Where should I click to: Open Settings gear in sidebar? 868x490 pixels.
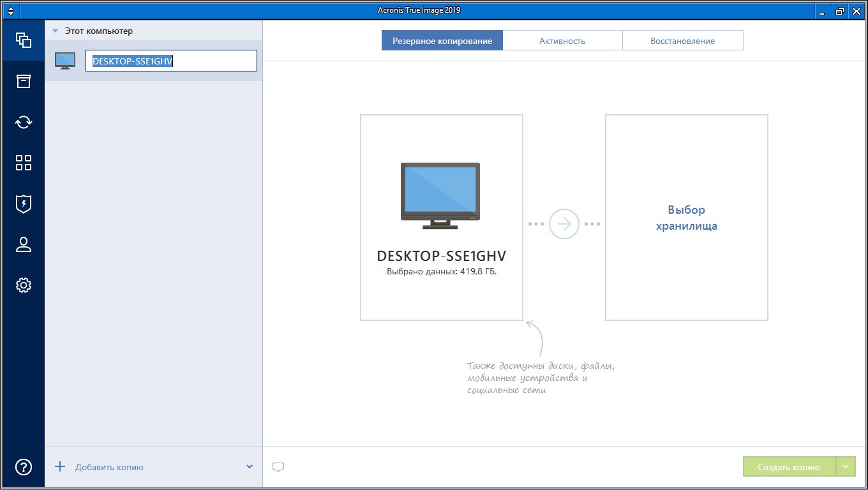[24, 285]
